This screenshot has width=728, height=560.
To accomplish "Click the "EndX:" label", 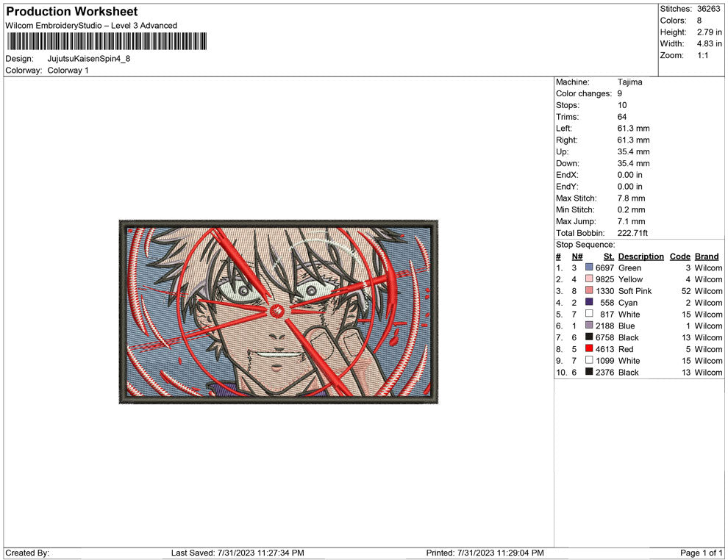I will (567, 174).
